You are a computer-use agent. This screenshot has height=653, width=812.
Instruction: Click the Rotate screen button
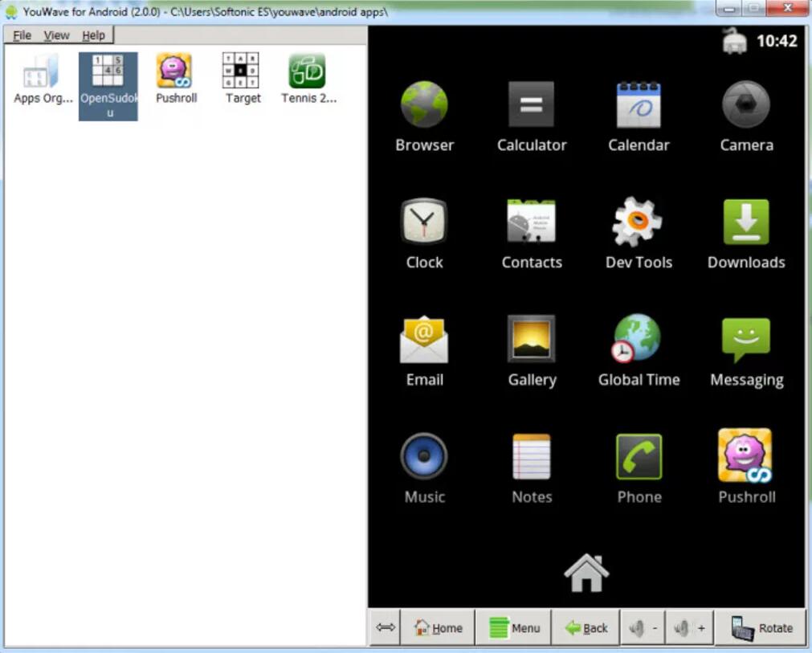point(761,628)
